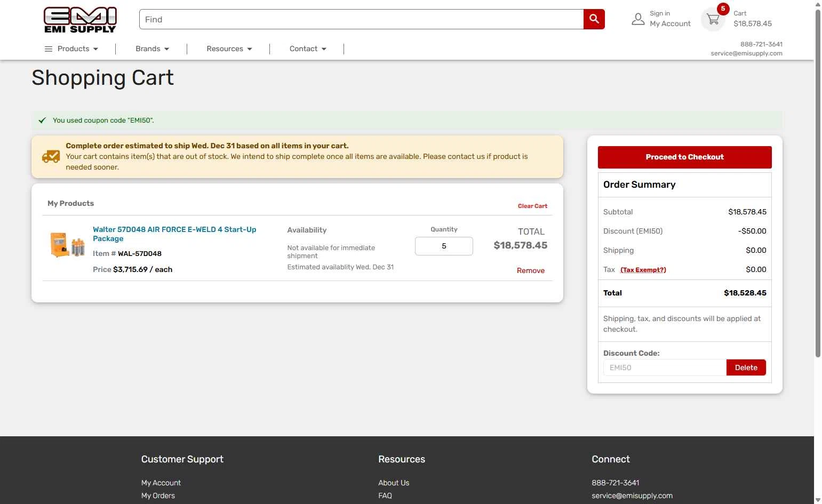Click the Price $3,715.69 / each text
822x504 pixels.
coord(132,269)
